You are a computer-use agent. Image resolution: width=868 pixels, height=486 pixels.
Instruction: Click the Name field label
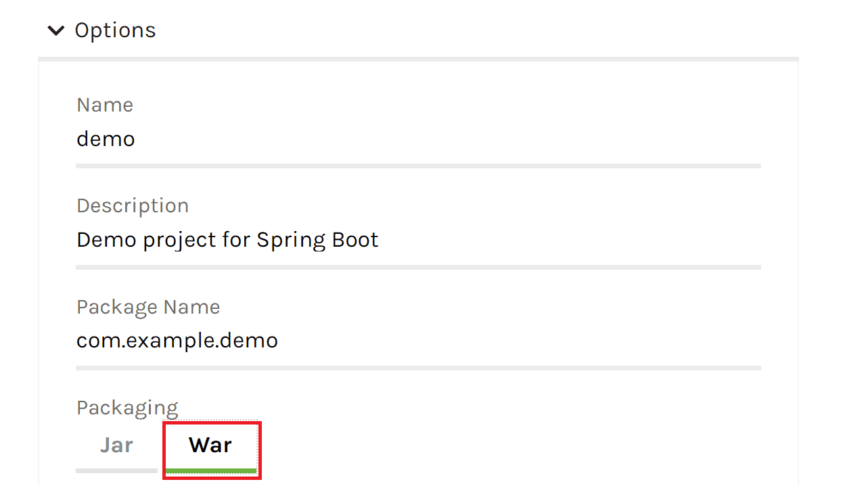pyautogui.click(x=105, y=105)
